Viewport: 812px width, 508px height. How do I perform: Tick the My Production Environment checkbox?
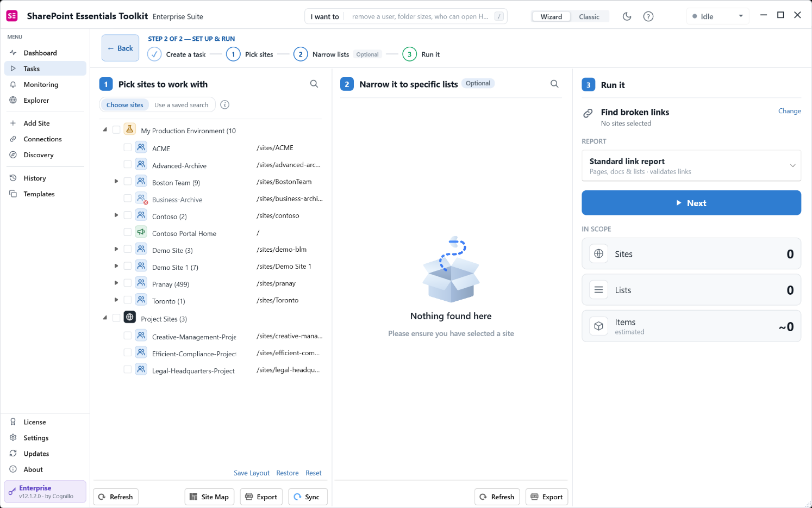(x=116, y=129)
